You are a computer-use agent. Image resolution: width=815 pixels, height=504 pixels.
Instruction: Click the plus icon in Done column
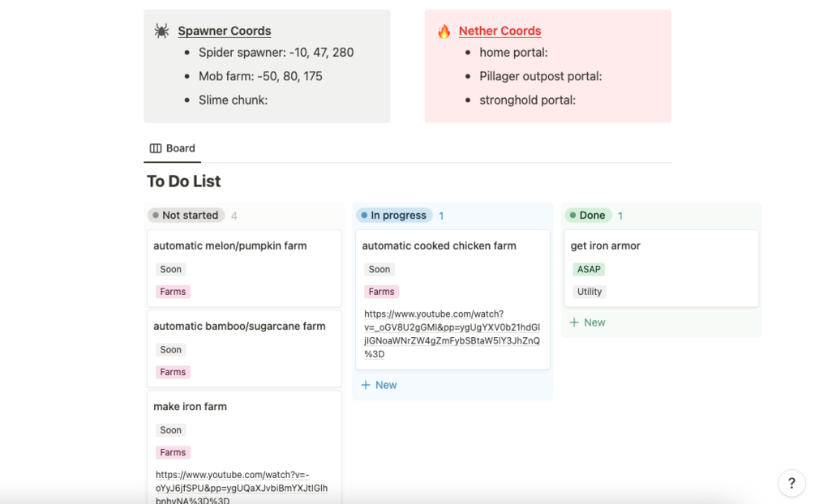point(574,322)
